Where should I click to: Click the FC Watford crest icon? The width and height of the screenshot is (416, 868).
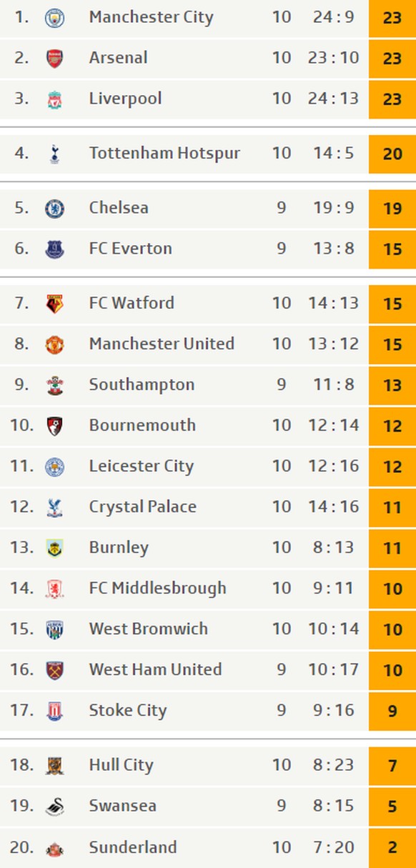click(x=54, y=304)
